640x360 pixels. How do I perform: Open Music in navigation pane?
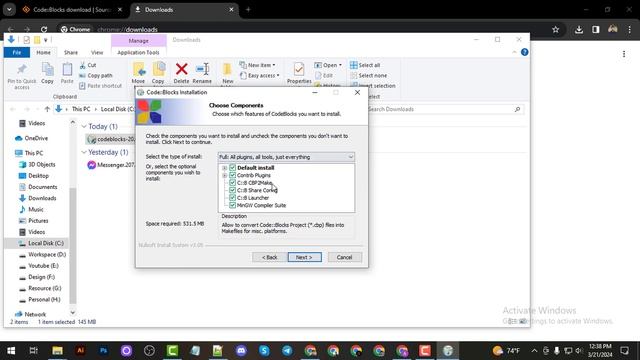(x=31, y=209)
